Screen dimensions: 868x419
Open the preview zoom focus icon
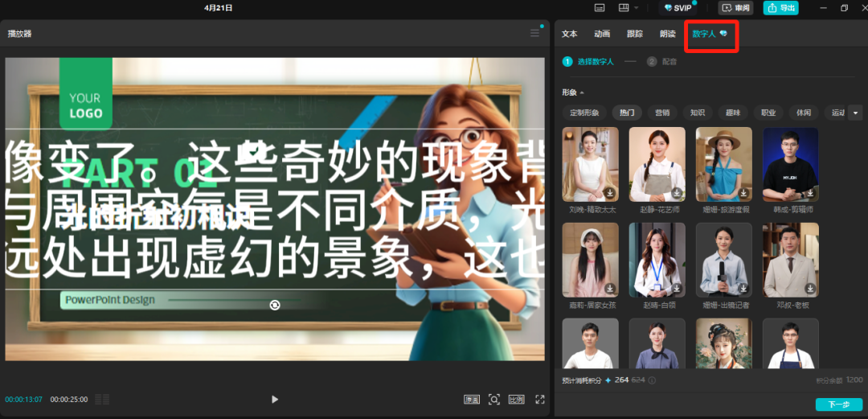(x=493, y=399)
